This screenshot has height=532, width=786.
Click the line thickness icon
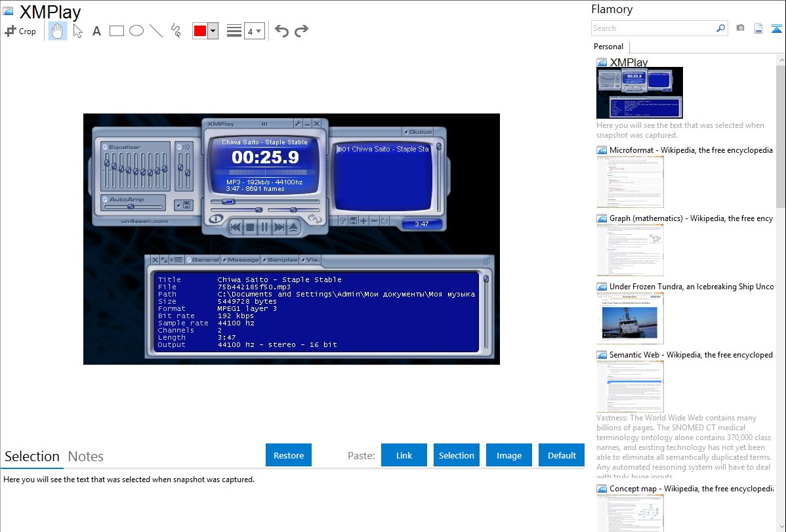pos(234,31)
